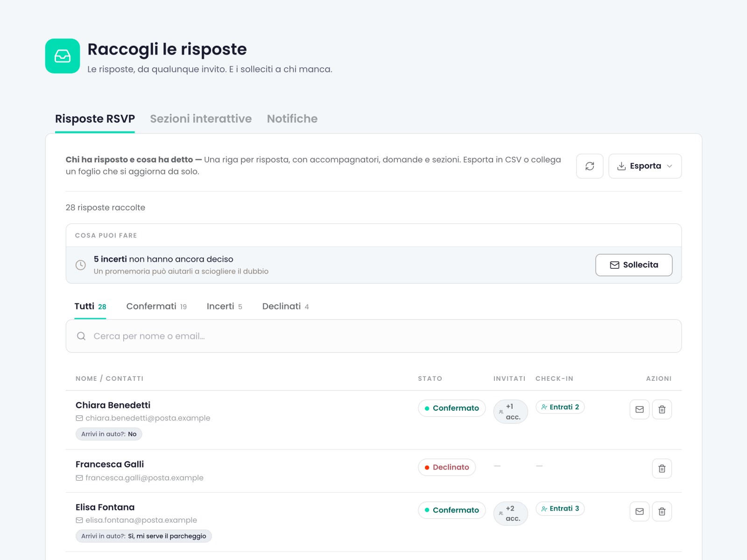The height and width of the screenshot is (560, 747).
Task: Click Chiara Benedetti's Confermato status badge
Action: click(x=451, y=408)
